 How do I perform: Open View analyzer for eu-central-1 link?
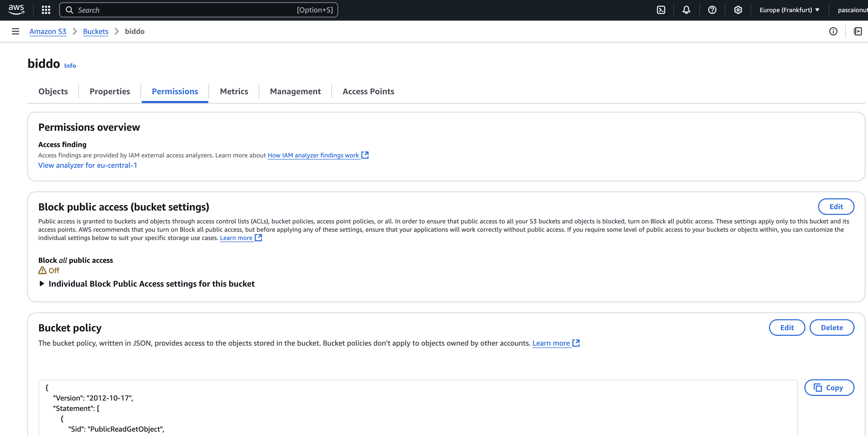click(x=88, y=165)
